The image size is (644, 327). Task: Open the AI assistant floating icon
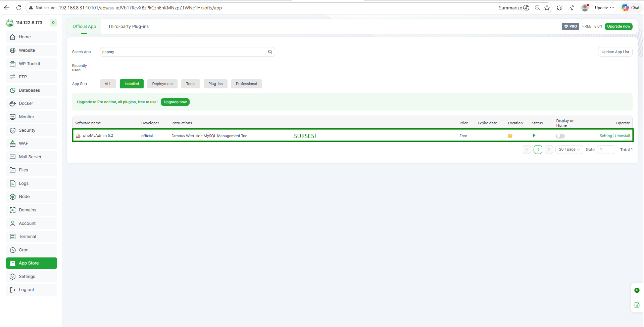tap(637, 290)
